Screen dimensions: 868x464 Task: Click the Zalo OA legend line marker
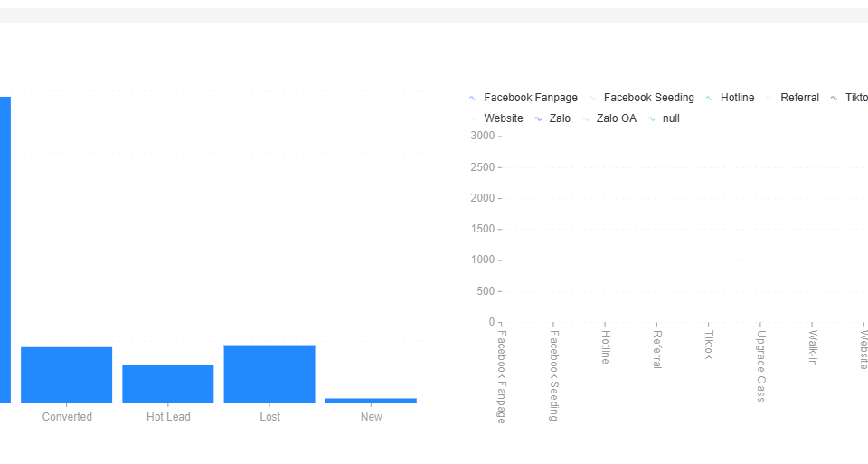coord(585,118)
